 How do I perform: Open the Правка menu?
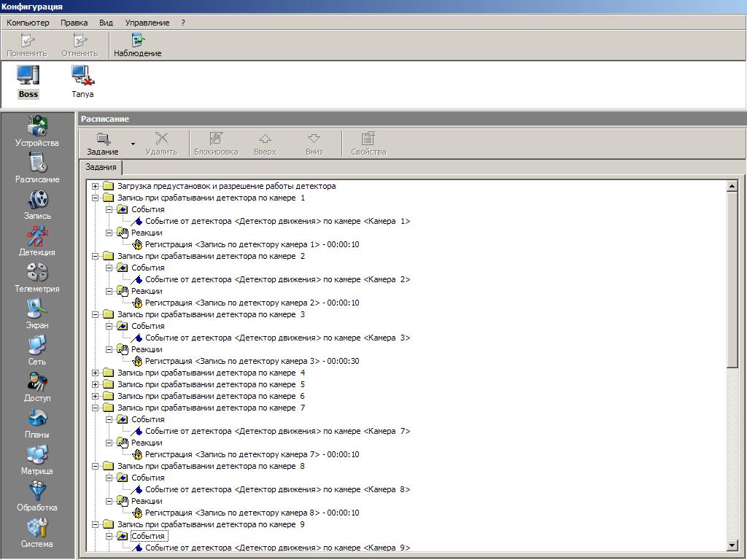point(74,23)
